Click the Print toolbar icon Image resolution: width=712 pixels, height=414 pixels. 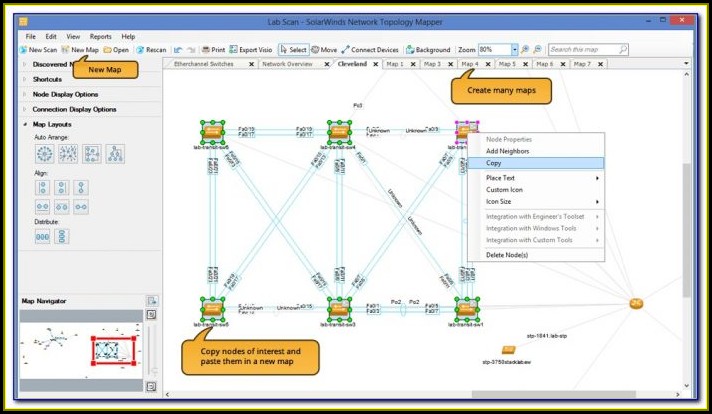tap(212, 49)
